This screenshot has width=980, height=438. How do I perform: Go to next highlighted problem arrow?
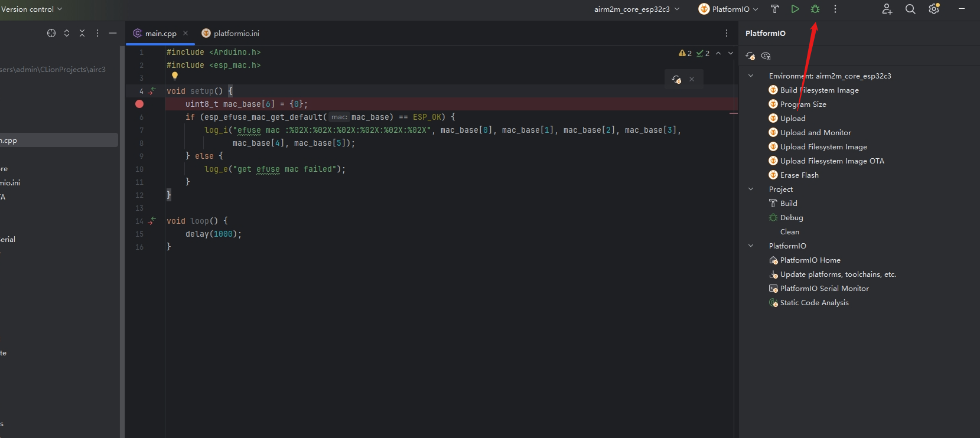click(731, 53)
